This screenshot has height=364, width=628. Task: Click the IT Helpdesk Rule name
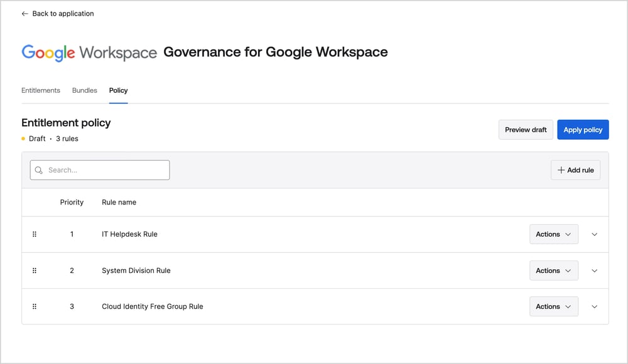pyautogui.click(x=129, y=234)
